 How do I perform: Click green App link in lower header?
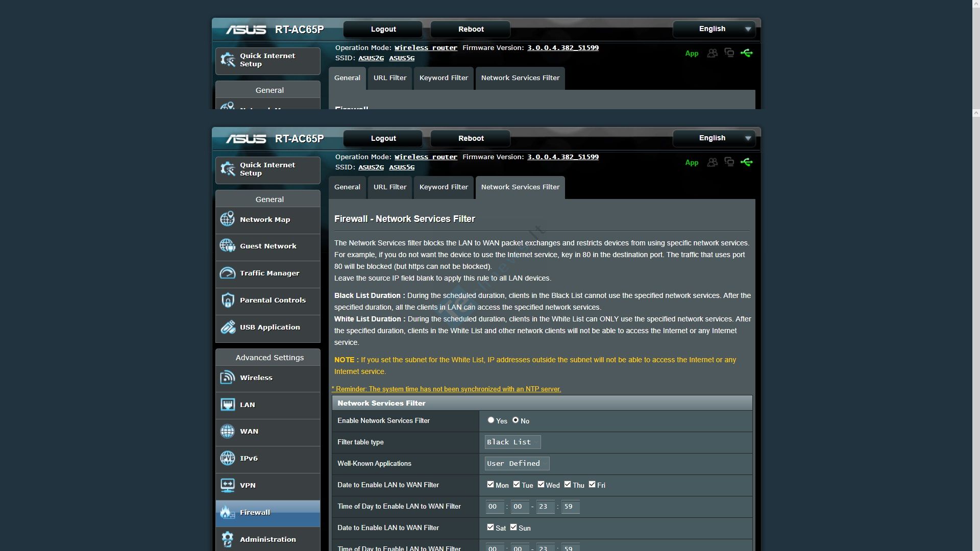(x=692, y=163)
